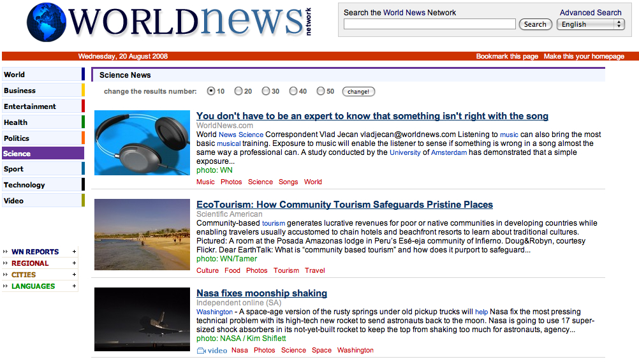Click the double-arrow icon beside LANGUAGES
Image resolution: width=639 pixels, height=364 pixels.
(x=5, y=286)
